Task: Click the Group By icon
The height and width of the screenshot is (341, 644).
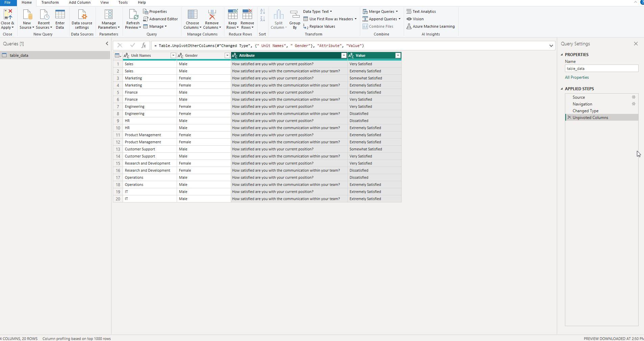Action: (295, 15)
